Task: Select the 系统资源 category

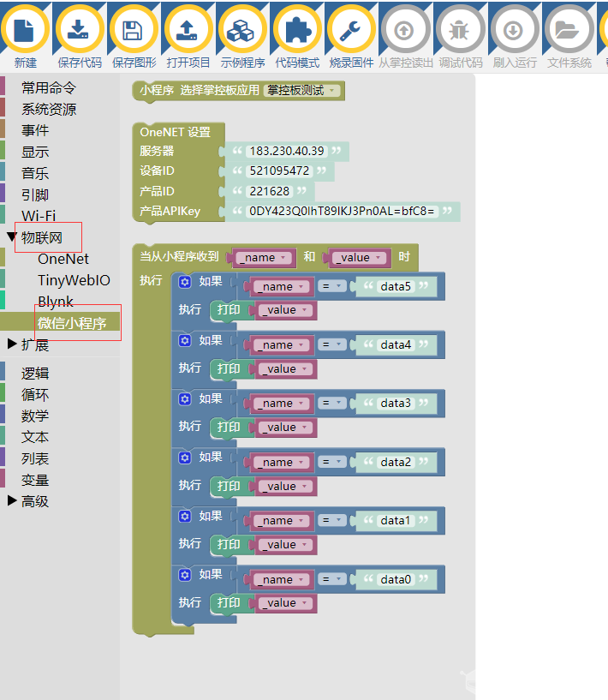Action: tap(49, 110)
